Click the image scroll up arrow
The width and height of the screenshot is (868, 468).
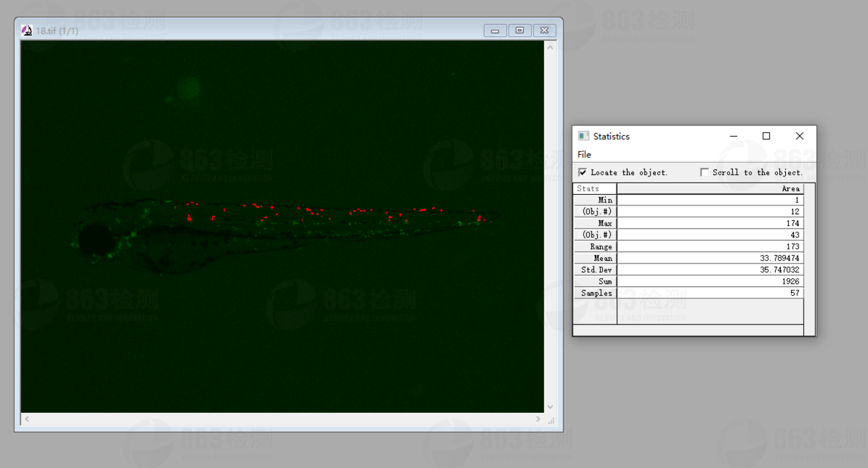tap(550, 47)
